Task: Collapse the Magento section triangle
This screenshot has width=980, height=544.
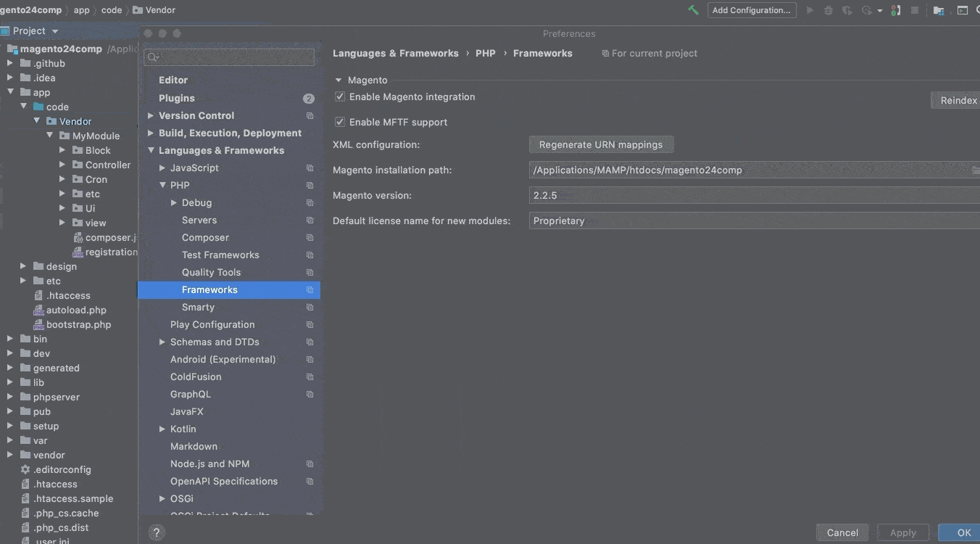Action: click(339, 81)
